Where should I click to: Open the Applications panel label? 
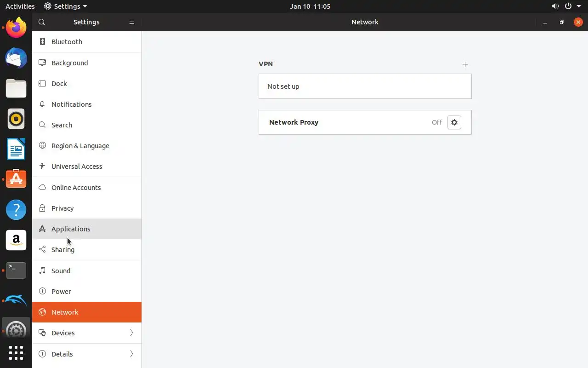71,229
